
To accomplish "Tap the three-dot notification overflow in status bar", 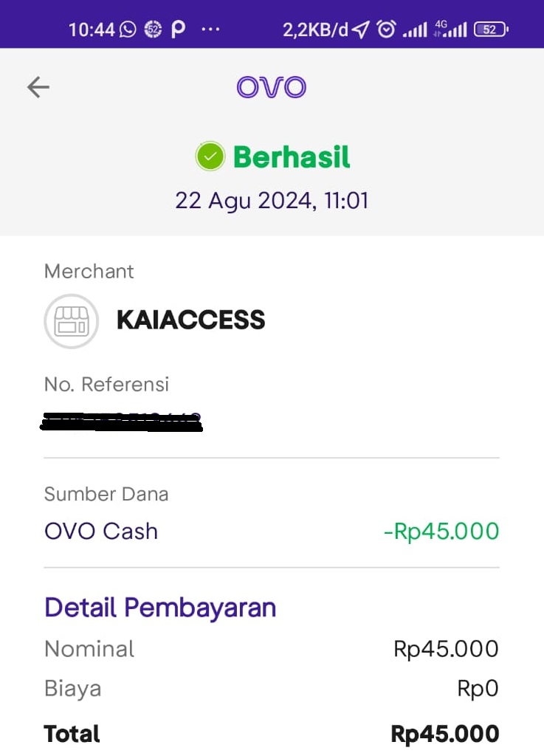I will click(210, 30).
